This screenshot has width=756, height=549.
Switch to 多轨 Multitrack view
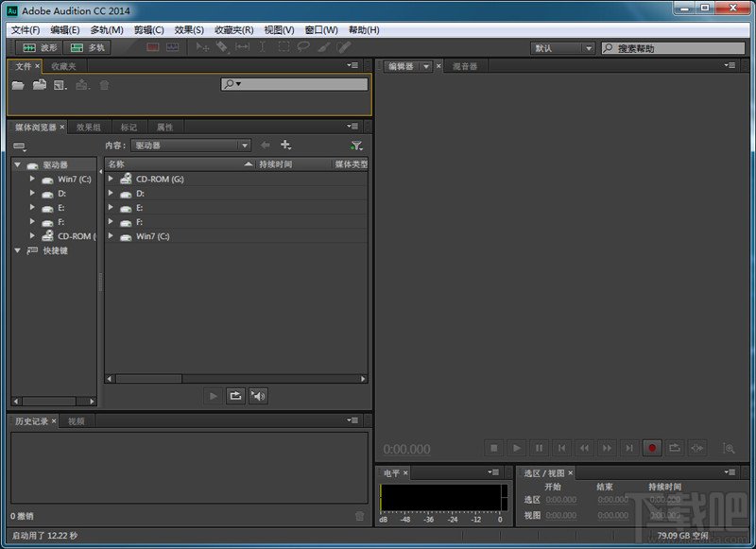tap(87, 47)
